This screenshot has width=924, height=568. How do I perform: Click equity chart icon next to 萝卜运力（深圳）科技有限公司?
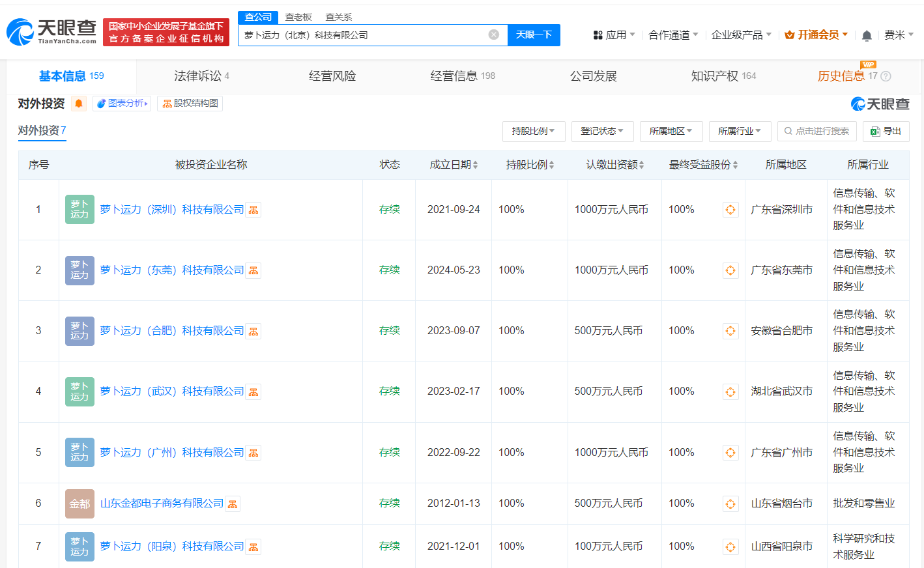pyautogui.click(x=253, y=210)
